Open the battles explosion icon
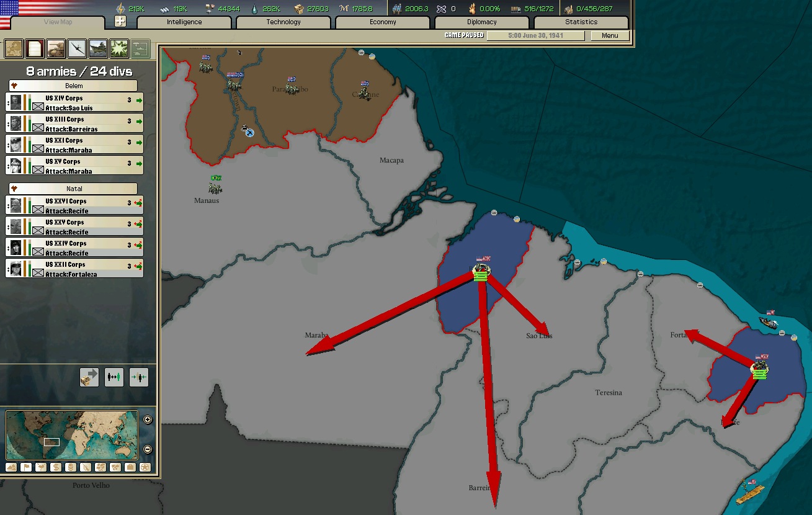 [x=119, y=48]
